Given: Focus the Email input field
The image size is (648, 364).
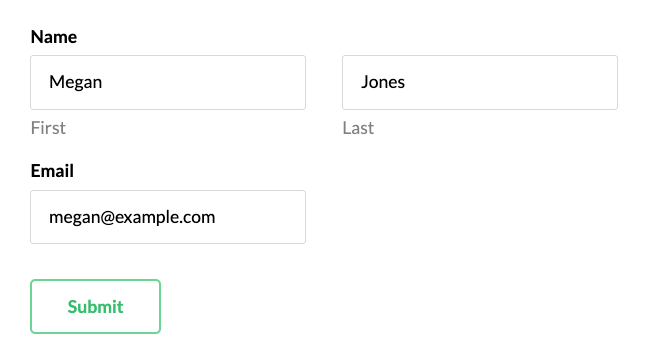Looking at the screenshot, I should click(168, 217).
